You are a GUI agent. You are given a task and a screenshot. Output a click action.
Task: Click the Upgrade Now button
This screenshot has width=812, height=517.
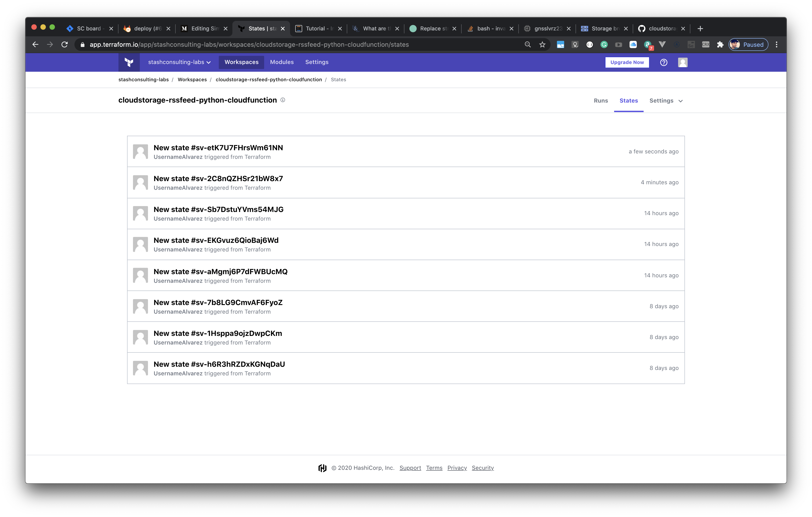[x=627, y=62]
